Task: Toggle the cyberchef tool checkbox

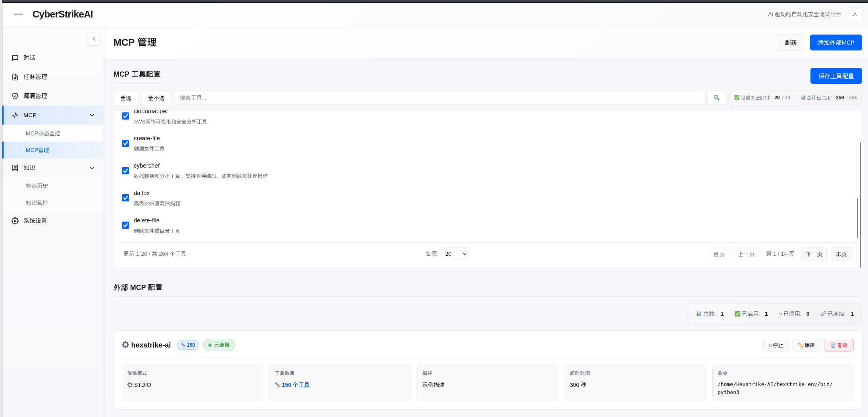Action: pos(125,171)
